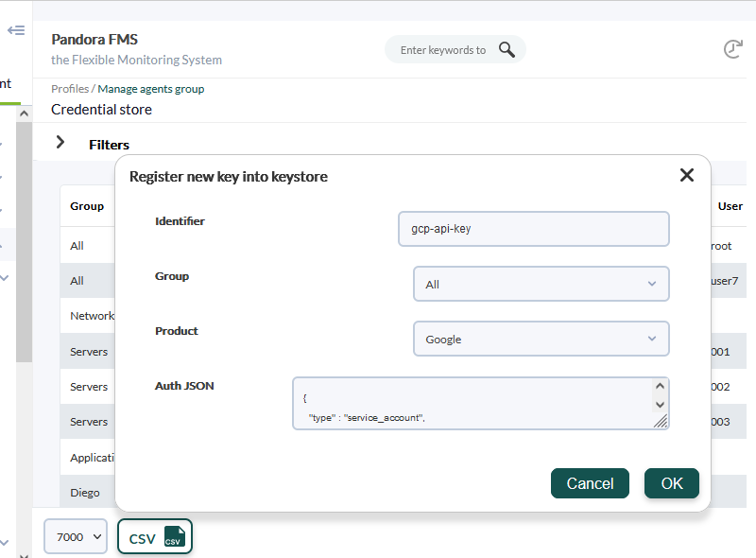Open the refresh clock icon in header
This screenshot has height=558, width=756.
733,49
